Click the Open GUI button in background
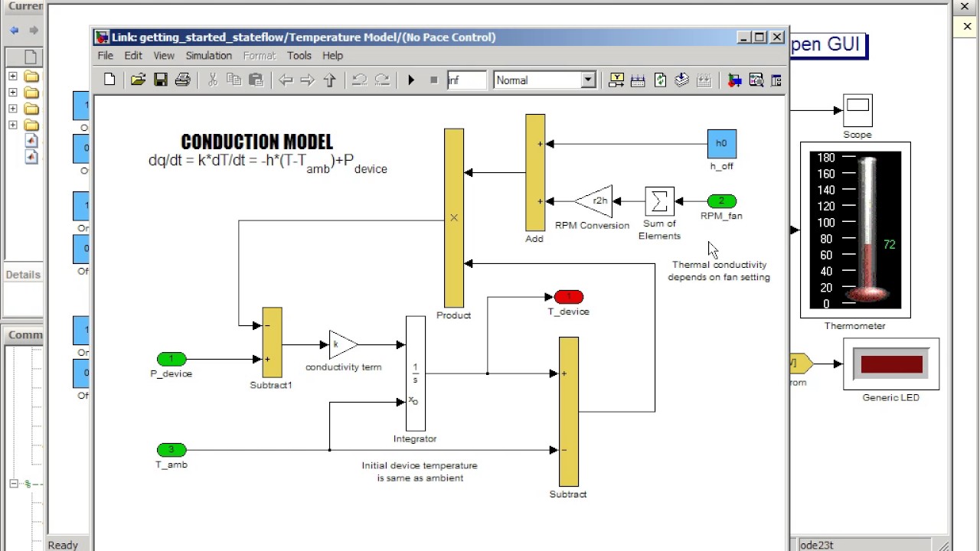The image size is (980, 551). point(827,44)
